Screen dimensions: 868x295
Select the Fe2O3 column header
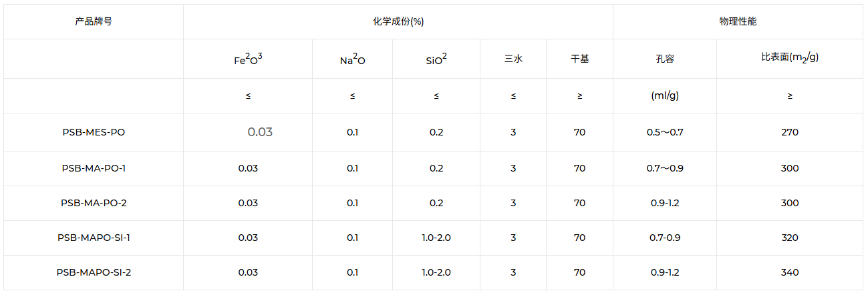(x=248, y=59)
